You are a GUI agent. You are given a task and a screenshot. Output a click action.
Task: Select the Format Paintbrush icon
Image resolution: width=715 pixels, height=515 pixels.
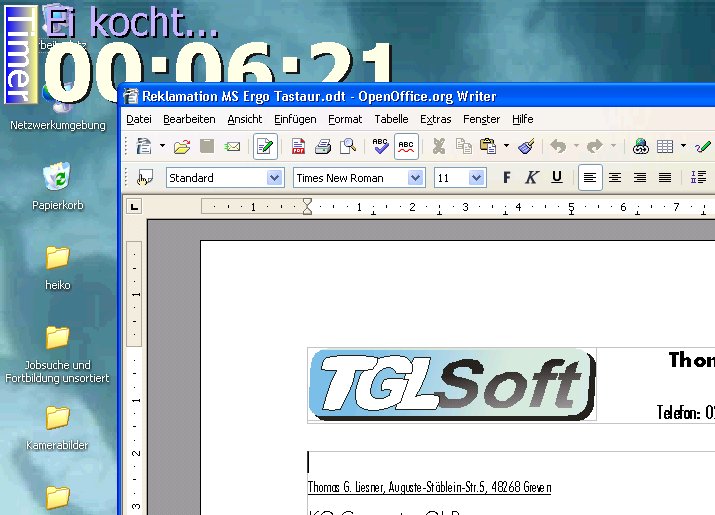526,146
